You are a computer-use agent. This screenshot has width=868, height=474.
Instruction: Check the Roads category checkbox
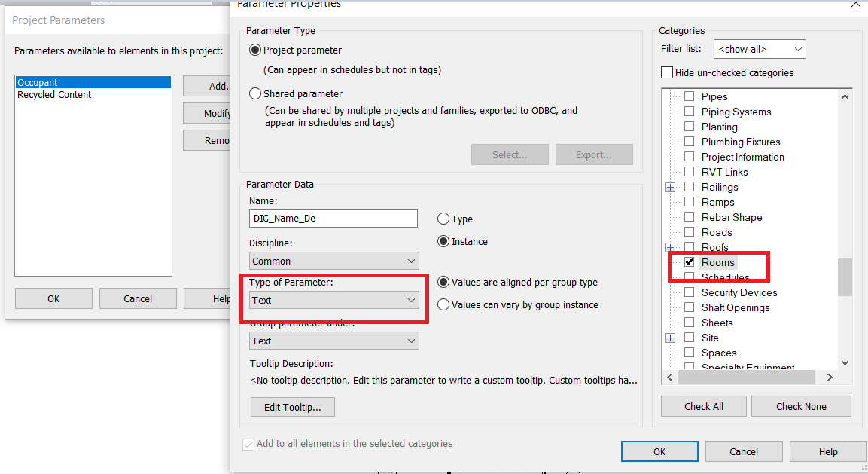(x=689, y=232)
